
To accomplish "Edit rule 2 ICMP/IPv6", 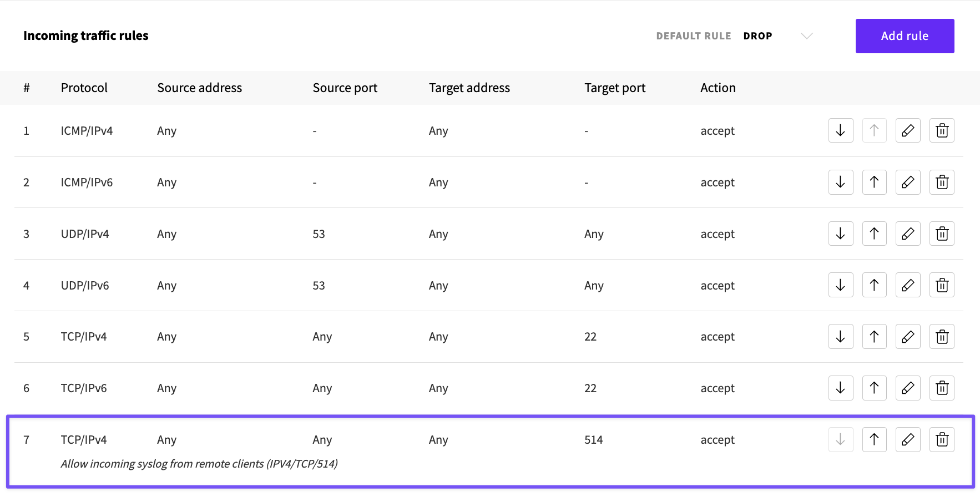I will point(908,182).
